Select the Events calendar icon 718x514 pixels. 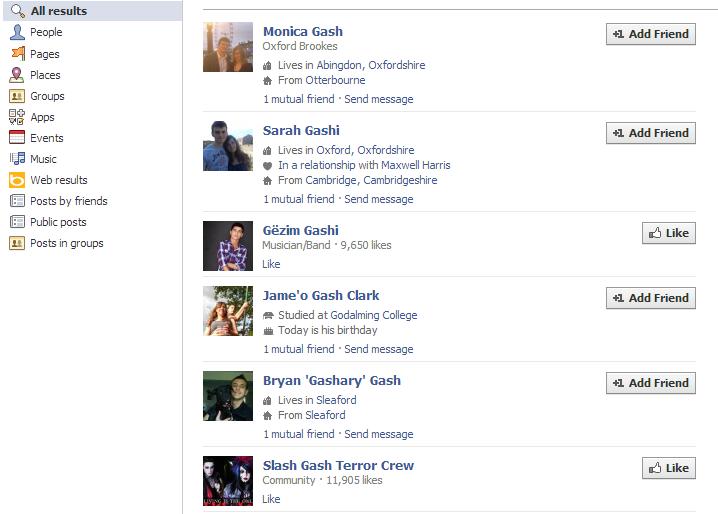pos(17,137)
